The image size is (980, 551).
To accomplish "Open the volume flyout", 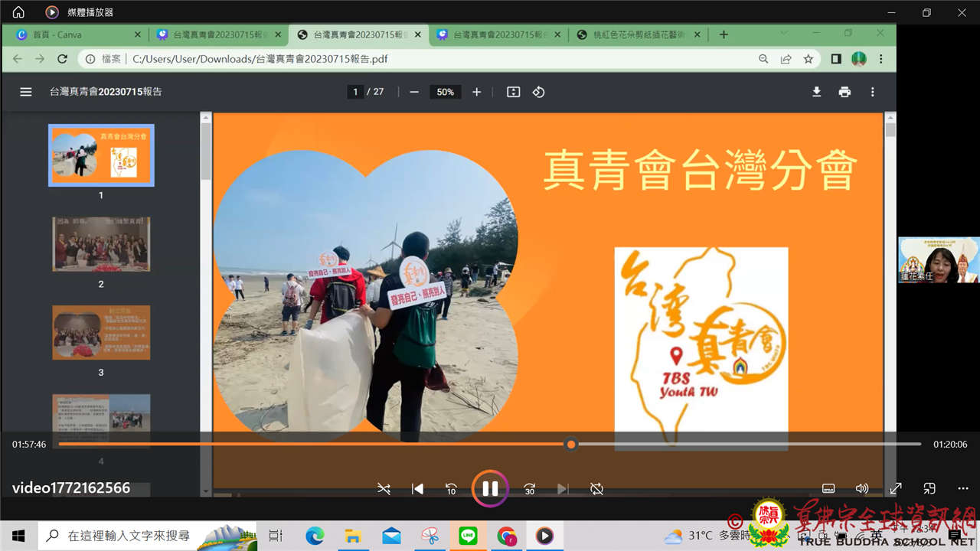I will pos(861,488).
